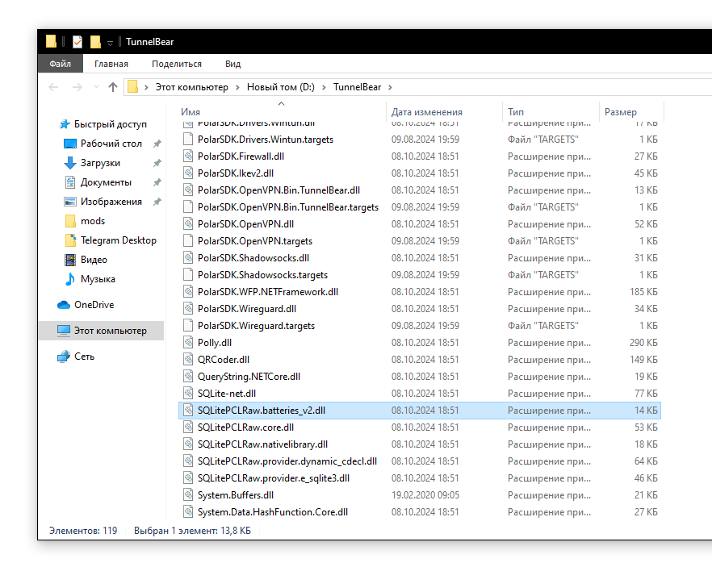Select OneDrive in navigation pane

[94, 305]
